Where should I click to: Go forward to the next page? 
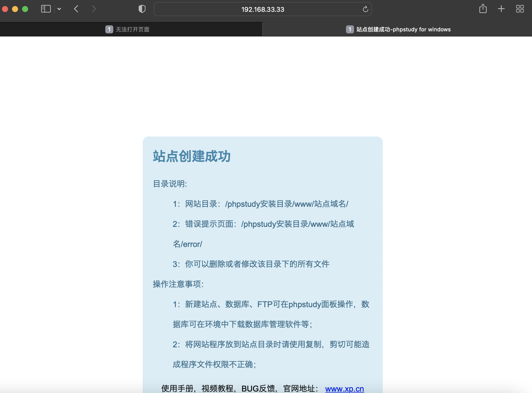pyautogui.click(x=94, y=9)
